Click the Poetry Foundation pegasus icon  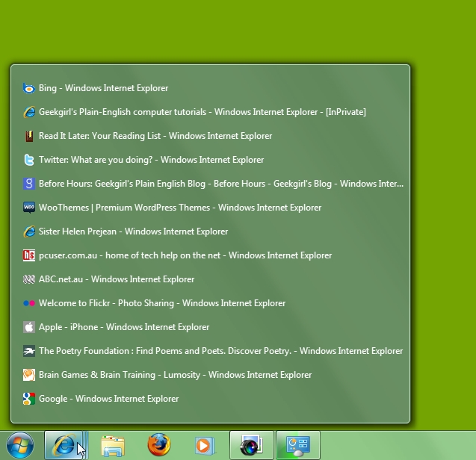[29, 351]
